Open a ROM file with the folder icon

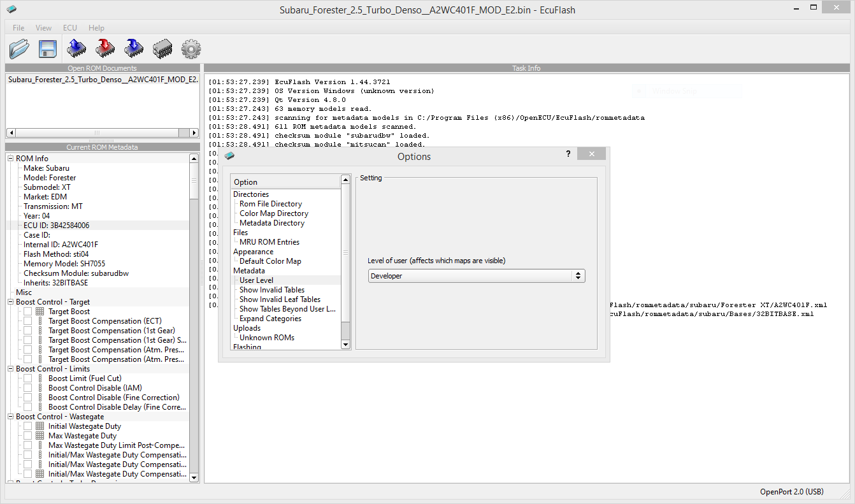pyautogui.click(x=19, y=48)
